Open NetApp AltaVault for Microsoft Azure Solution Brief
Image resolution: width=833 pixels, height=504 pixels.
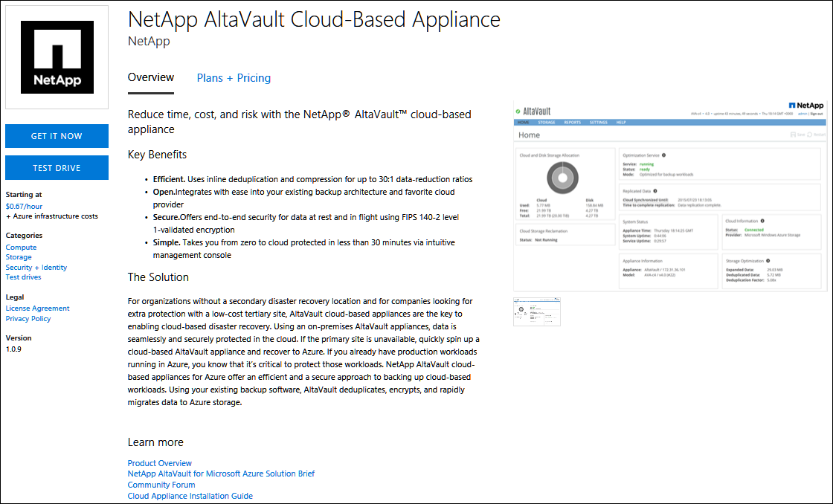[221, 474]
